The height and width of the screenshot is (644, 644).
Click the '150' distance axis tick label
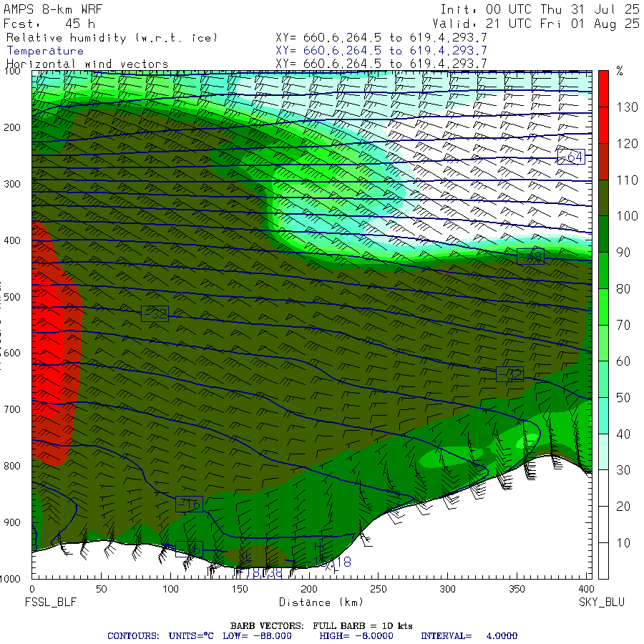pyautogui.click(x=240, y=589)
